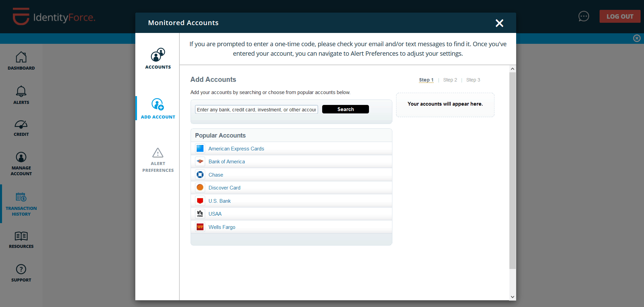This screenshot has height=307, width=644.
Task: Select the Step 1 indicator
Action: pyautogui.click(x=426, y=80)
